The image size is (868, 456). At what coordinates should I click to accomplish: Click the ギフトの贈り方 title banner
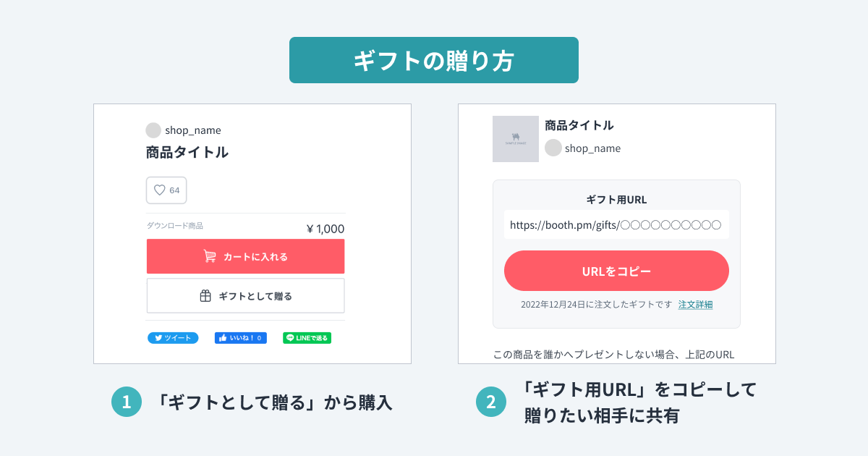point(434,60)
